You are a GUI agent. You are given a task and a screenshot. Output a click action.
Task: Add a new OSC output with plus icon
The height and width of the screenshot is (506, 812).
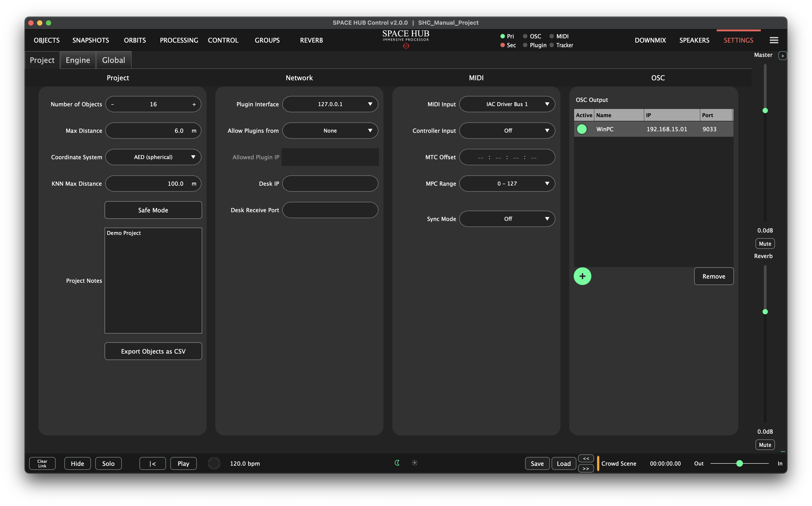tap(582, 276)
